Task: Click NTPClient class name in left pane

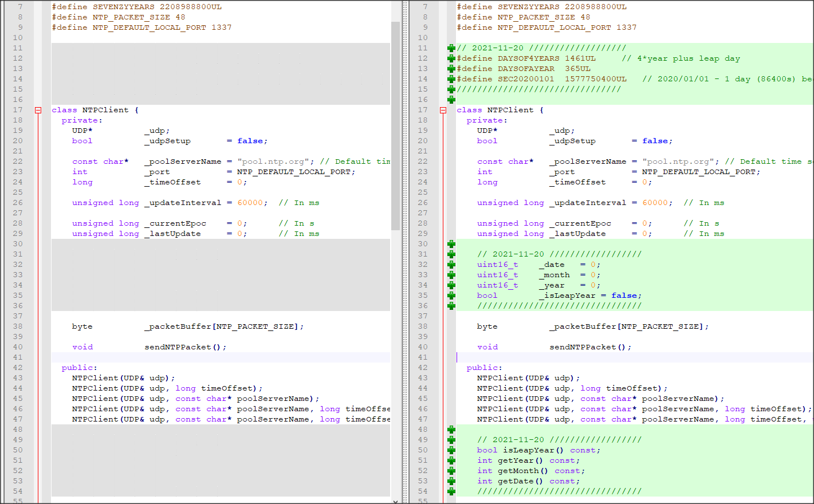Action: click(x=105, y=110)
